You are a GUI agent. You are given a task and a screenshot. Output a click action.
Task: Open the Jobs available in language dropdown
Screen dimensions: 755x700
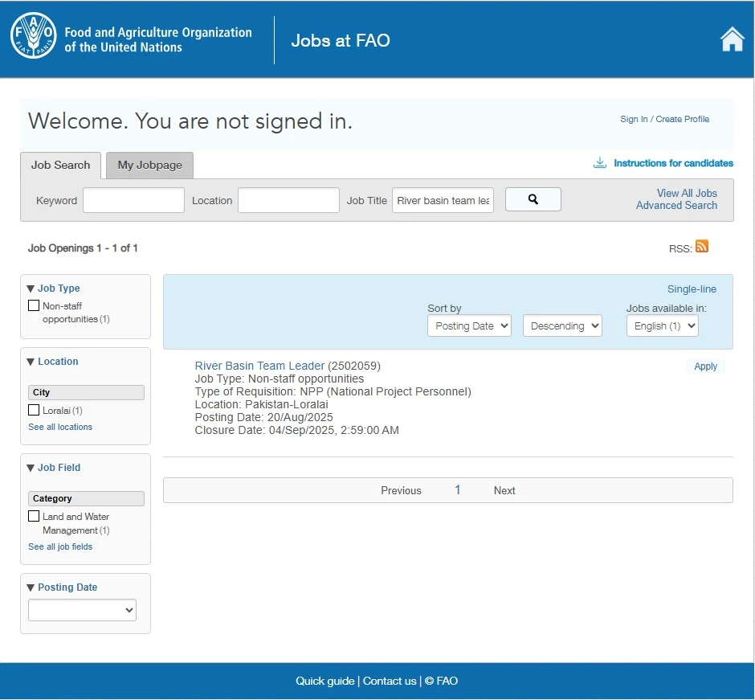[x=663, y=325]
